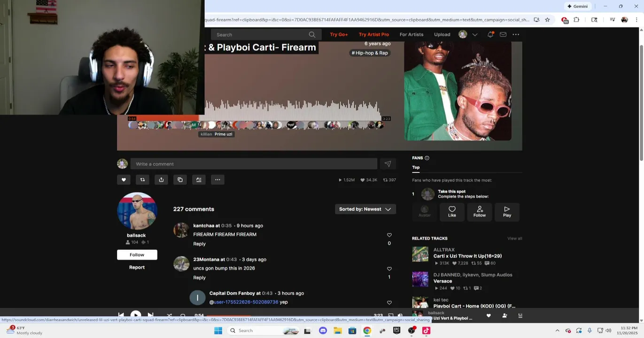
Task: Select the Top tab under Fans
Action: pyautogui.click(x=416, y=167)
